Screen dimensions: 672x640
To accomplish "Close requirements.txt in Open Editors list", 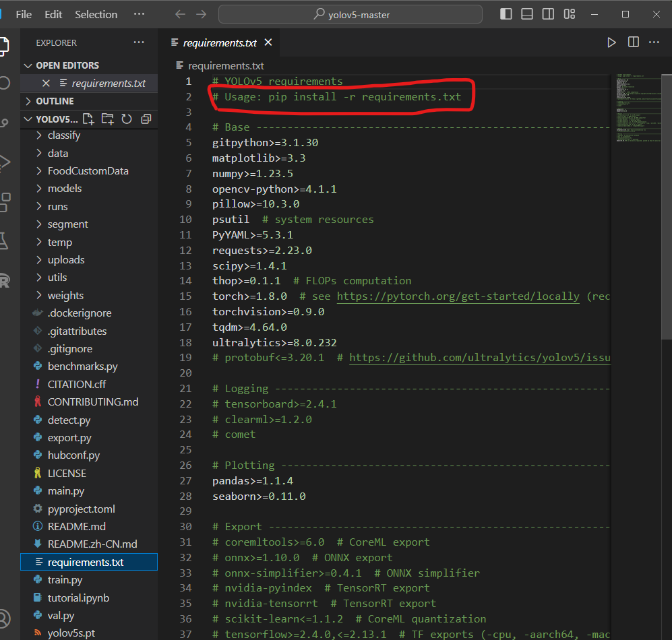I will tap(47, 83).
